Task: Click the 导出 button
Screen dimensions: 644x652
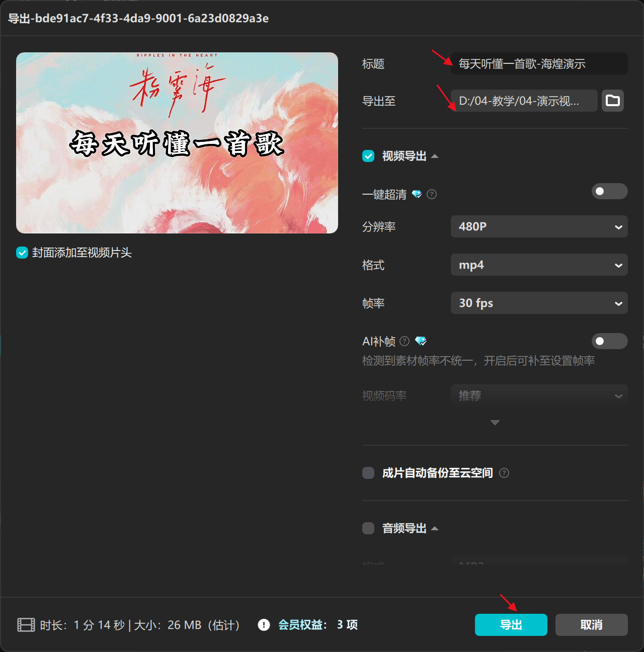Action: 511,625
